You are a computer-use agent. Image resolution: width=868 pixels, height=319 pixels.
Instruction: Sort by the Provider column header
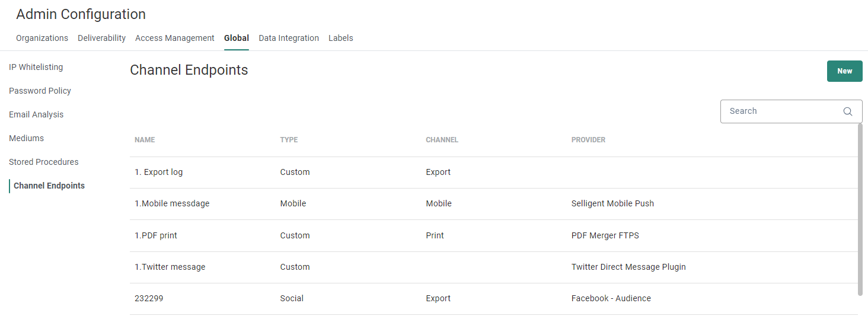tap(588, 140)
